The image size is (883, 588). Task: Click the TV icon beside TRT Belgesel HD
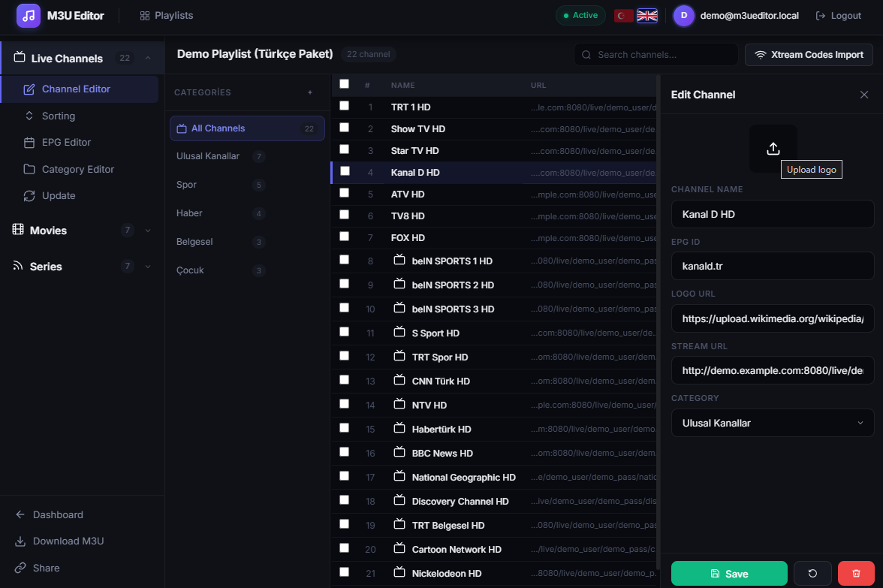pos(399,524)
